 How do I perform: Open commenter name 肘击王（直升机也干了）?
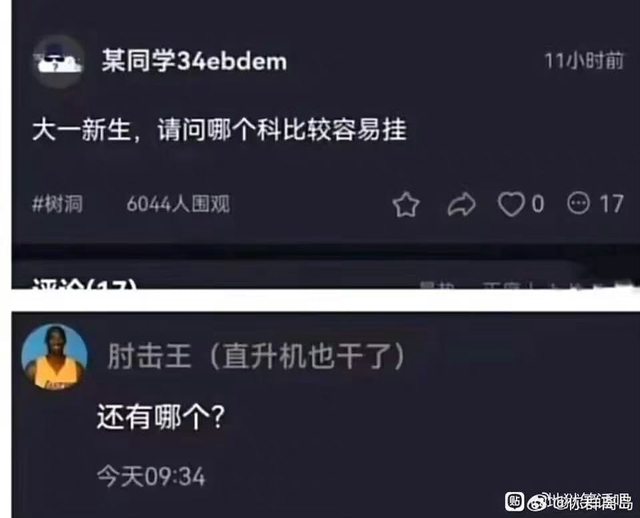pyautogui.click(x=257, y=357)
